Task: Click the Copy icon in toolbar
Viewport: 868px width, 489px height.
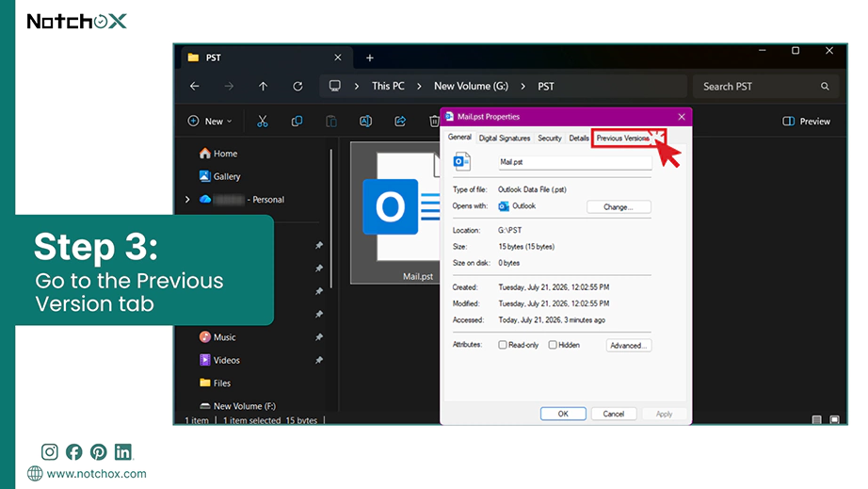Action: tap(297, 122)
